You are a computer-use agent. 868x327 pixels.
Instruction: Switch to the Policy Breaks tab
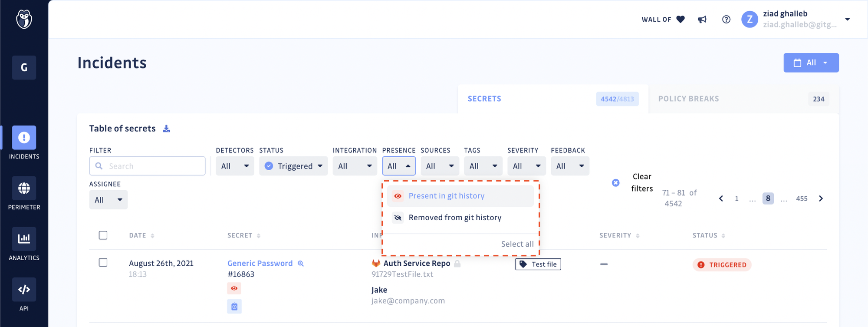click(688, 99)
